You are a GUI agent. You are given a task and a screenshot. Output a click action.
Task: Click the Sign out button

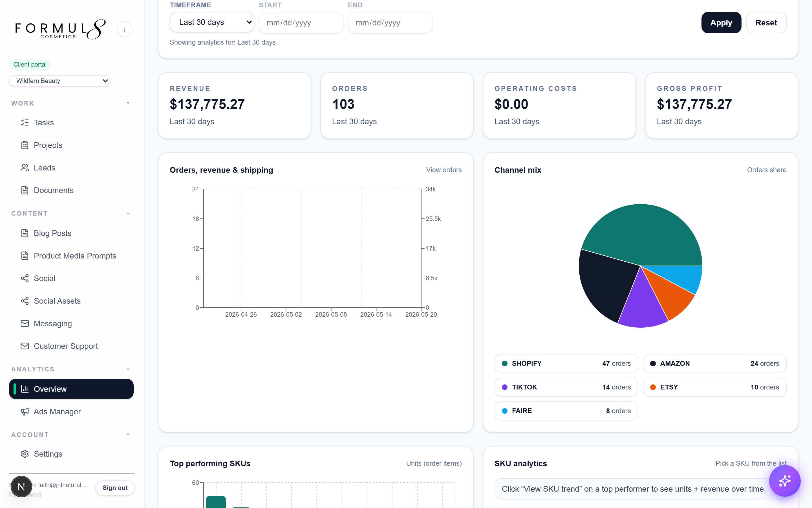click(115, 487)
